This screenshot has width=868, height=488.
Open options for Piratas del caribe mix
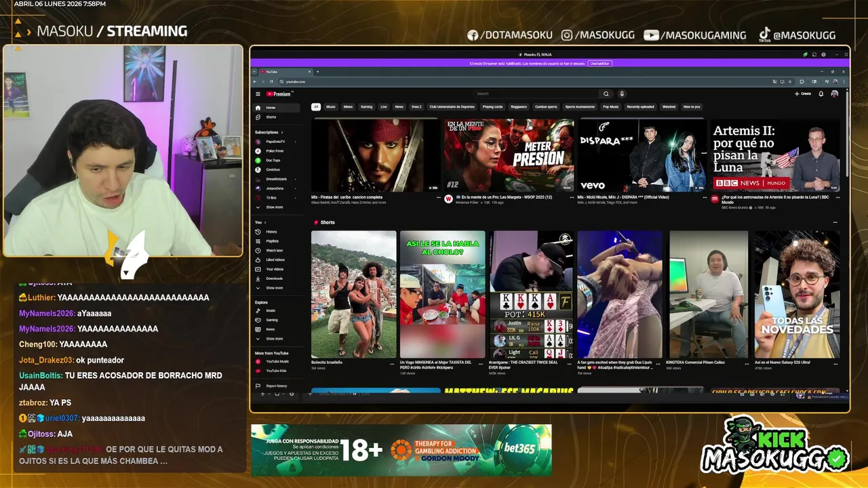pyautogui.click(x=439, y=198)
